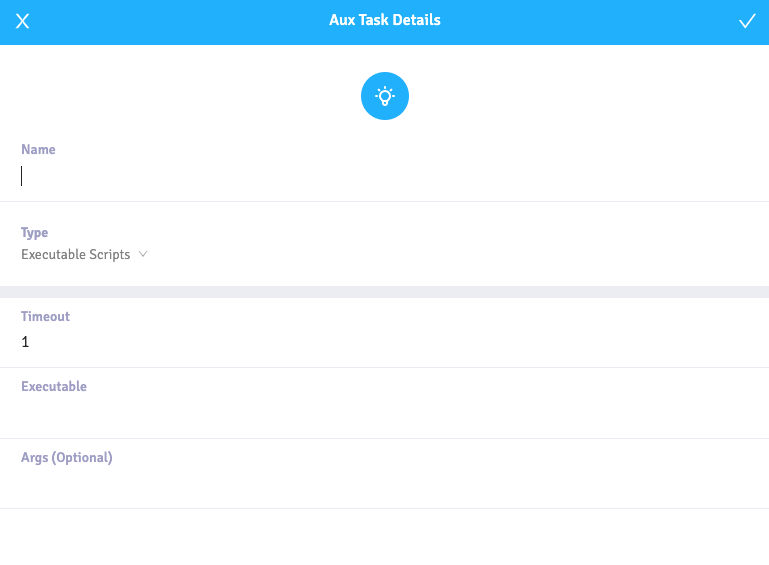This screenshot has width=769, height=565.
Task: Click the Executable label
Action: point(54,386)
